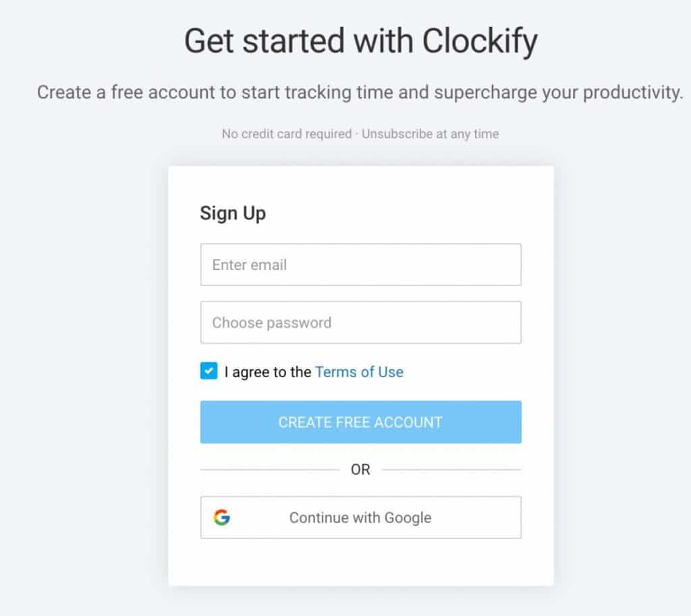Click the Google logo icon
Viewport: 691px width, 616px height.
tap(221, 517)
